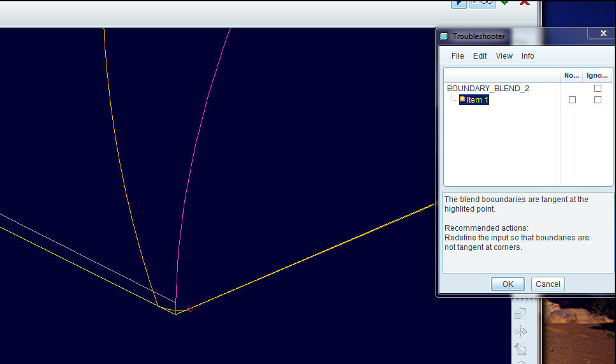Click the Mirror tool icon
This screenshot has width=616, height=364.
520,331
